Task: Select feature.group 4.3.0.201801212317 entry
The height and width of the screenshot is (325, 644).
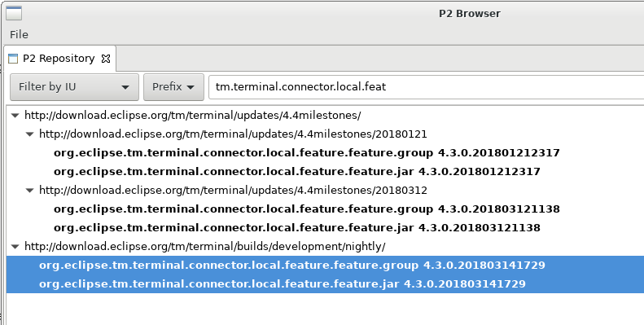Action: coord(307,153)
